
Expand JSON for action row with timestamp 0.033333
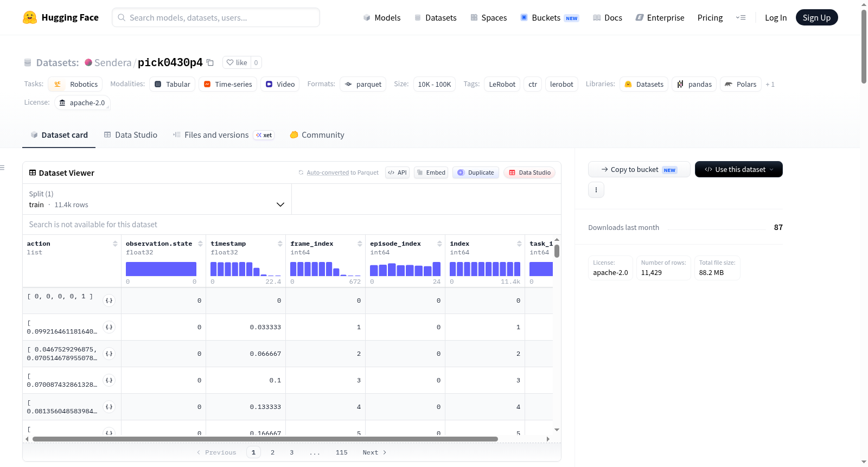coord(109,327)
